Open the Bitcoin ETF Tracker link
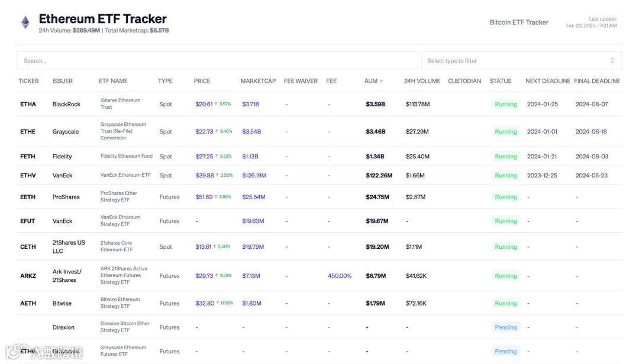 (x=519, y=22)
